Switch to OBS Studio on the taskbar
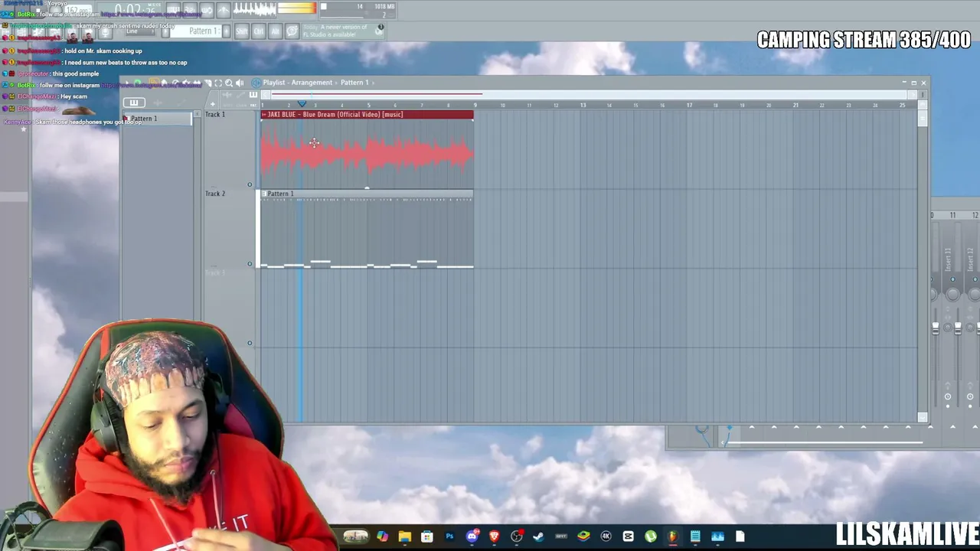 point(517,536)
